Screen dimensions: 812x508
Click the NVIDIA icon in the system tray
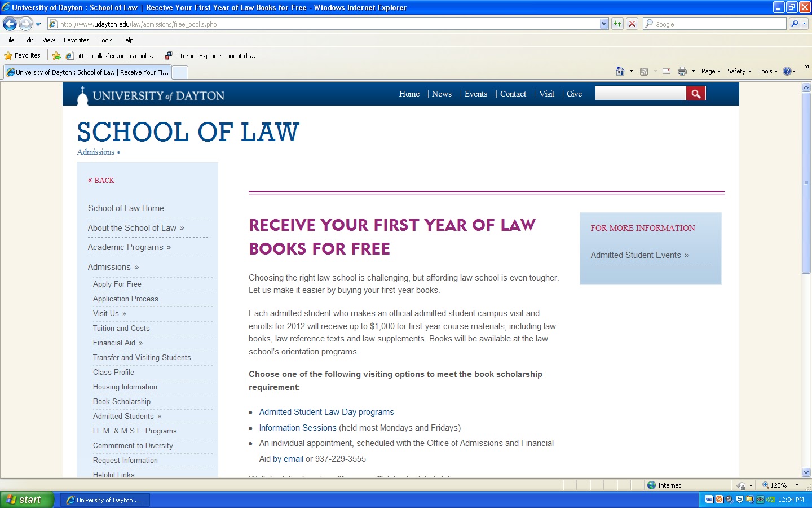770,500
